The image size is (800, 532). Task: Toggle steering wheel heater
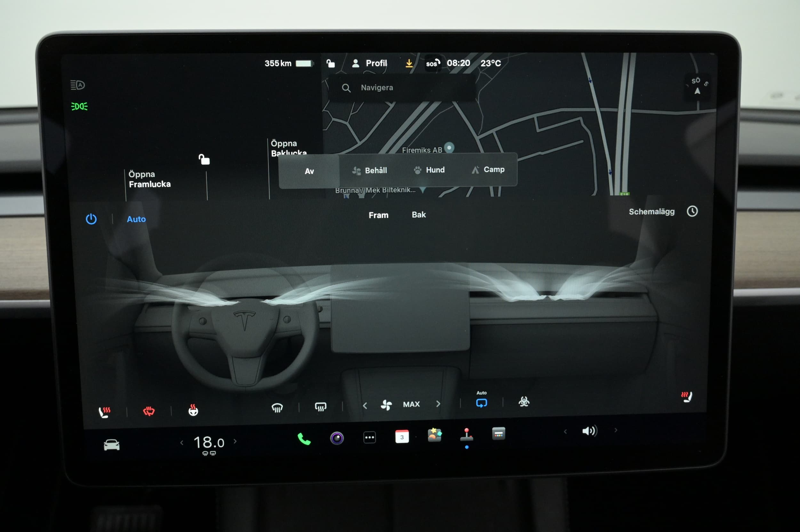point(193,410)
